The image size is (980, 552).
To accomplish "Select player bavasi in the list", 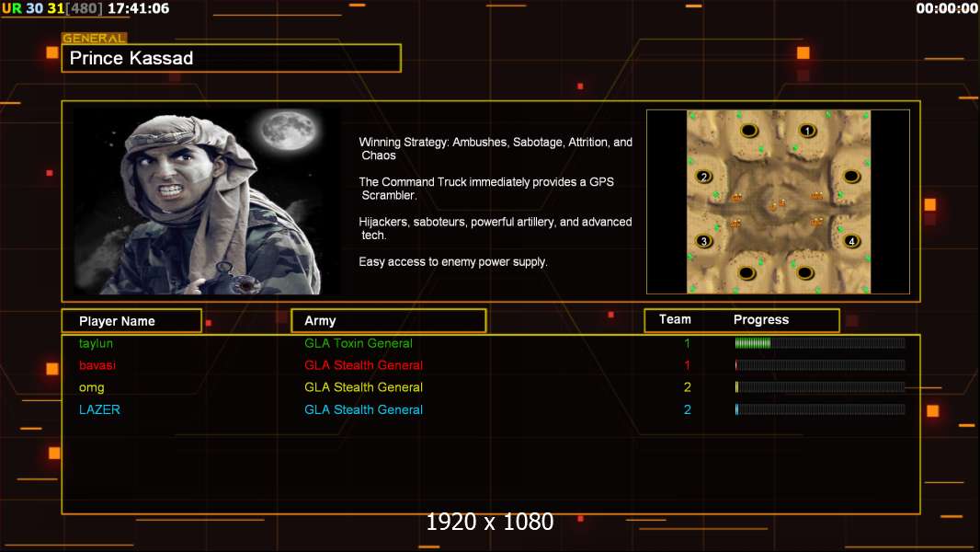I will [97, 365].
